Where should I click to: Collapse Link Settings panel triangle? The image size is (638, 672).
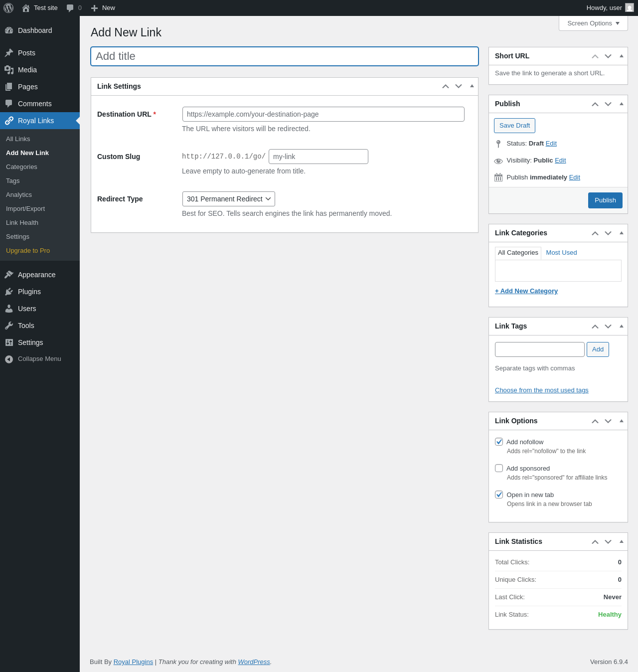click(472, 86)
